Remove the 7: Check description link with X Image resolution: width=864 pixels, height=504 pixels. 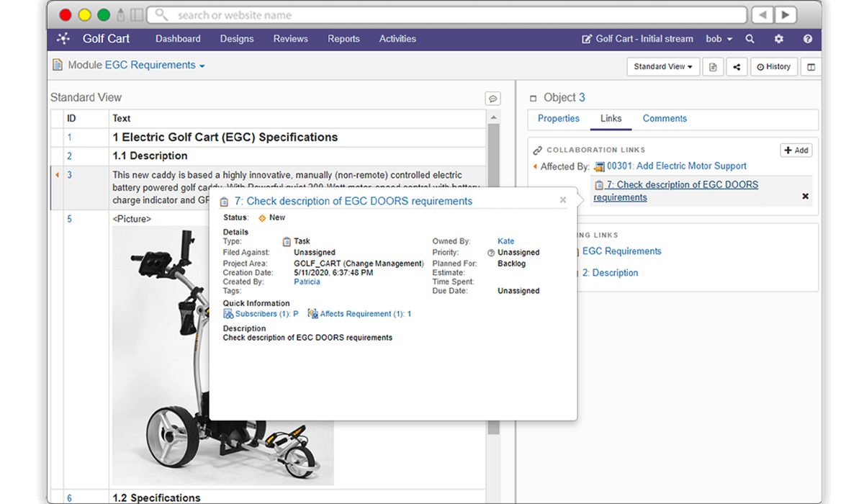(x=805, y=196)
